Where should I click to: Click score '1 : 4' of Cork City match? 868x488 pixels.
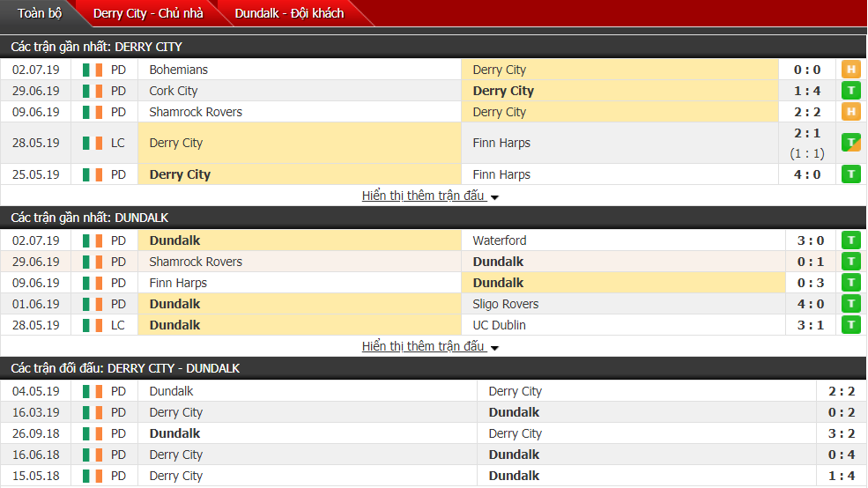tap(807, 91)
